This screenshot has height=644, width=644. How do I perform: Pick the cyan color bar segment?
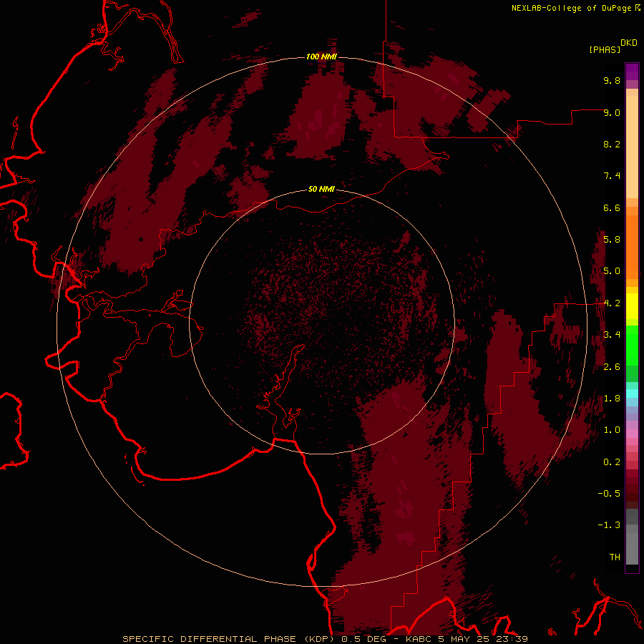[x=632, y=394]
